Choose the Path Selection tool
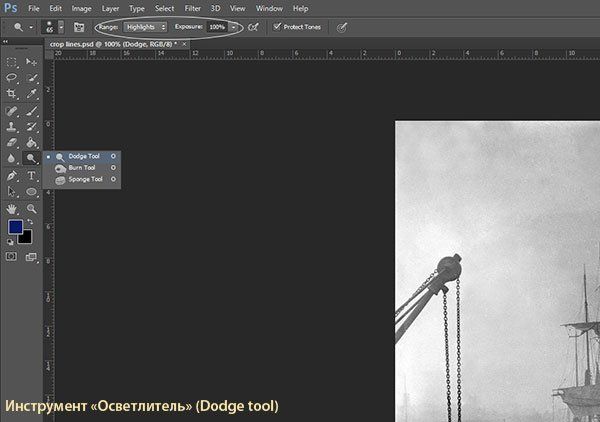This screenshot has height=422, width=600. tap(11, 191)
